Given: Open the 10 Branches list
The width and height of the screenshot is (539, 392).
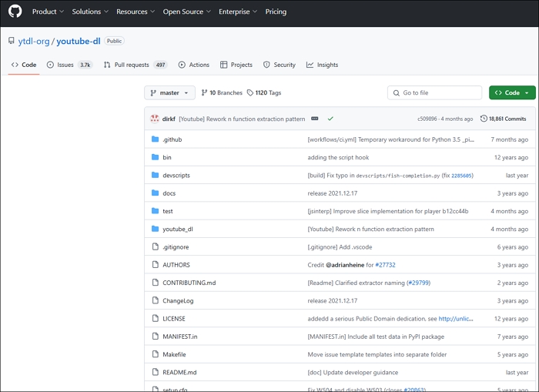Looking at the screenshot, I should (222, 93).
